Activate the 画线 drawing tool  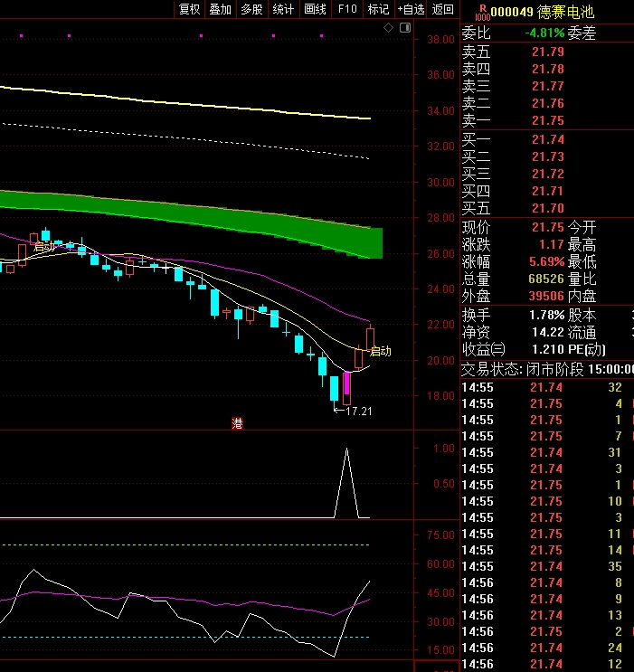pyautogui.click(x=315, y=9)
